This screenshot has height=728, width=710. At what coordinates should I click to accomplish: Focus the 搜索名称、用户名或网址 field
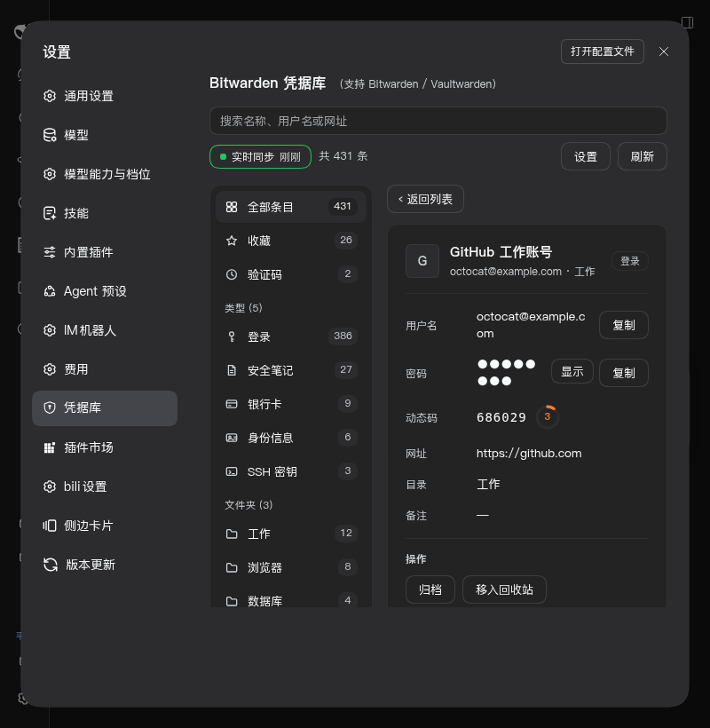438,121
